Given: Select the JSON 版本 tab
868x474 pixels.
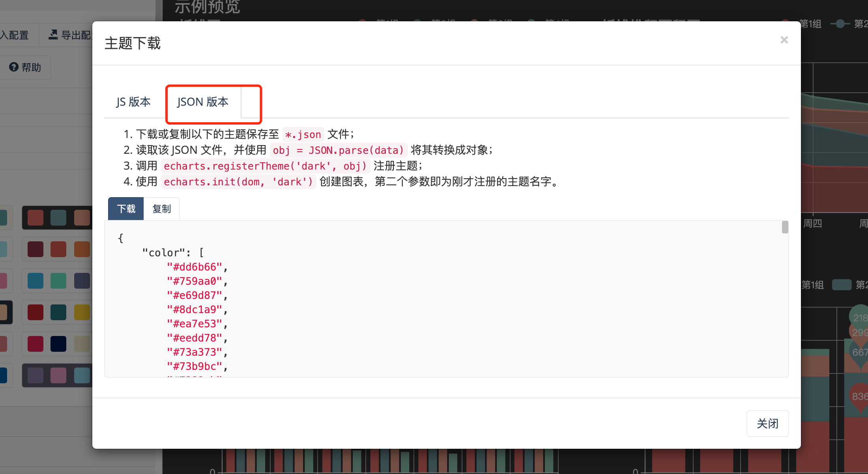Looking at the screenshot, I should pos(203,102).
